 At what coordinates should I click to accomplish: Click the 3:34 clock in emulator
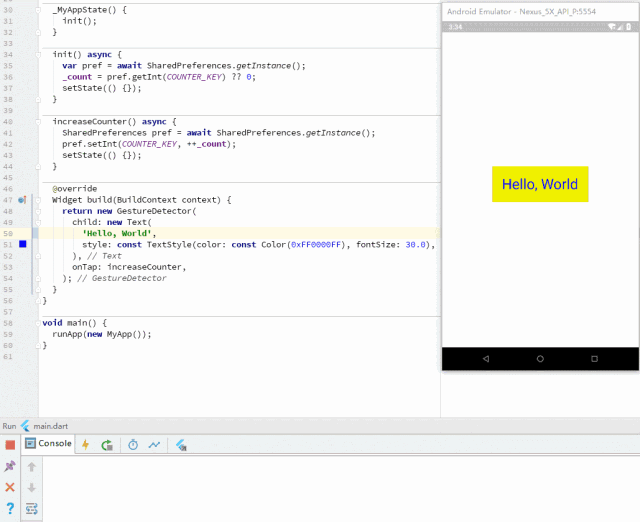point(455,27)
